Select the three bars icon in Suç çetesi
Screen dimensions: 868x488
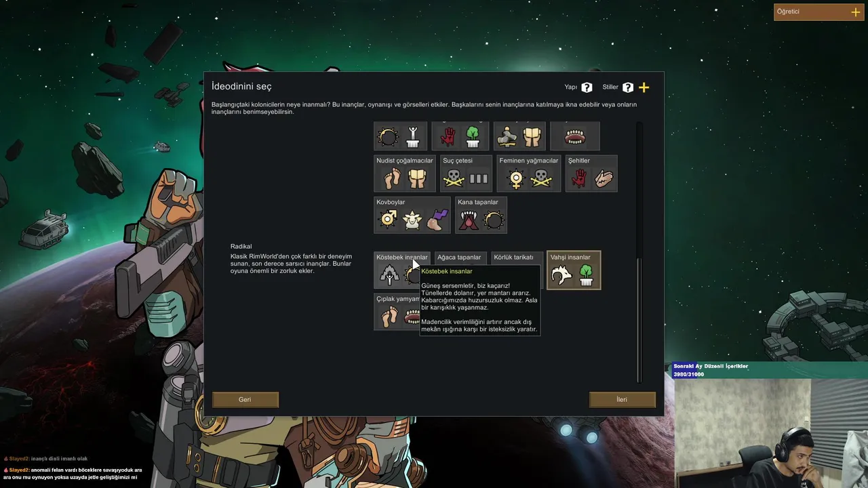click(479, 179)
